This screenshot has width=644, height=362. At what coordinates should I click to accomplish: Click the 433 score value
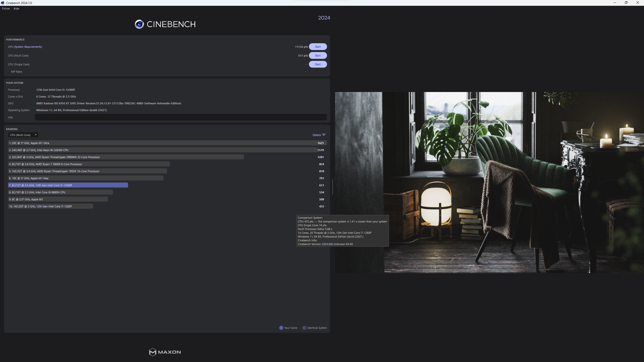click(321, 206)
